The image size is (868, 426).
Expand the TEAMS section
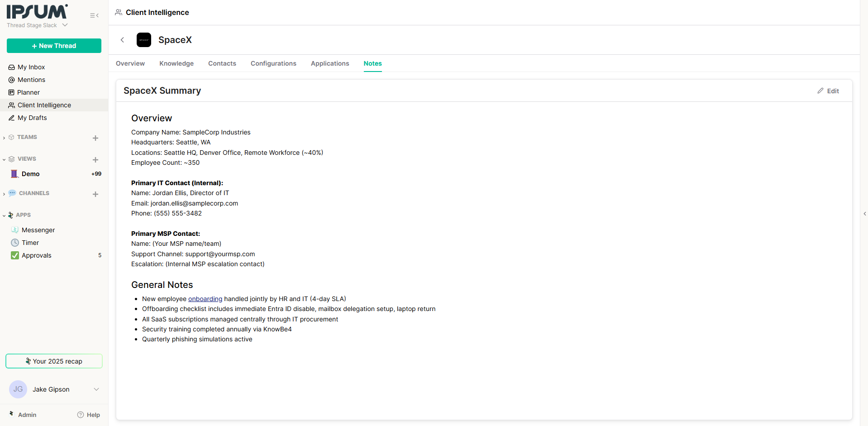point(4,138)
